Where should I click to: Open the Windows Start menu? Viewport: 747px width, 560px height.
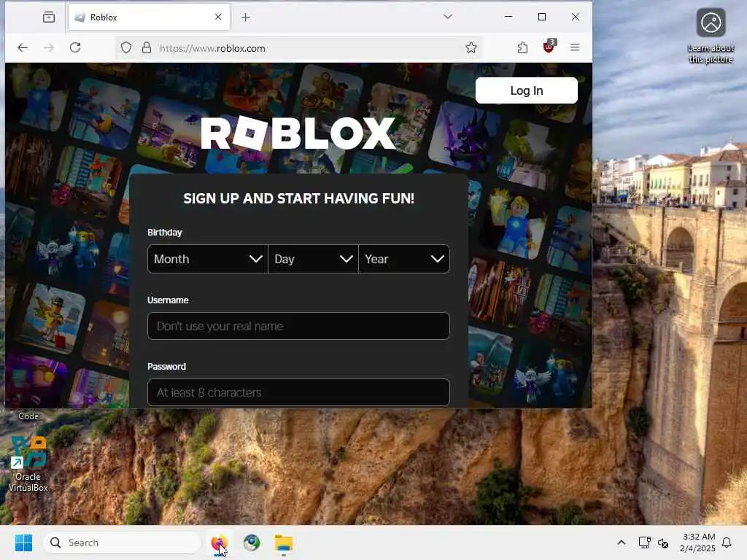tap(23, 542)
